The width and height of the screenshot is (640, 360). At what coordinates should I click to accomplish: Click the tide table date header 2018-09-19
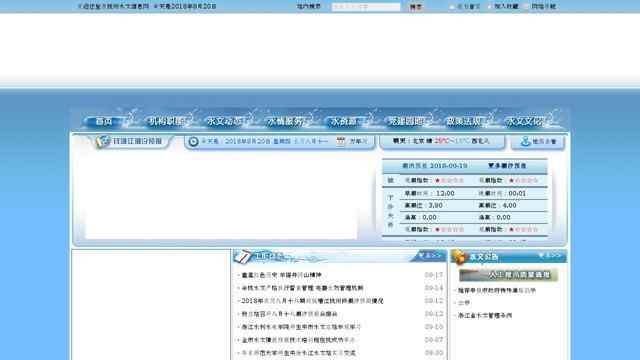(435, 166)
